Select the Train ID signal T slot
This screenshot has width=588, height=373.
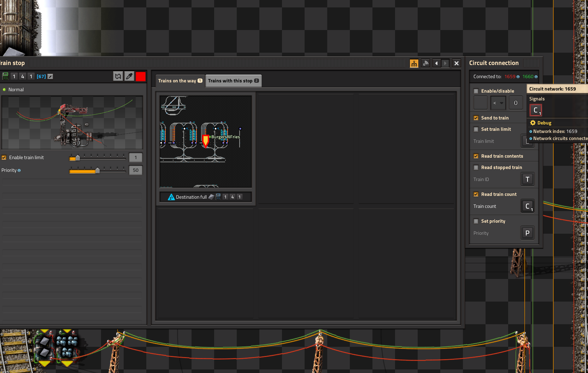point(528,179)
